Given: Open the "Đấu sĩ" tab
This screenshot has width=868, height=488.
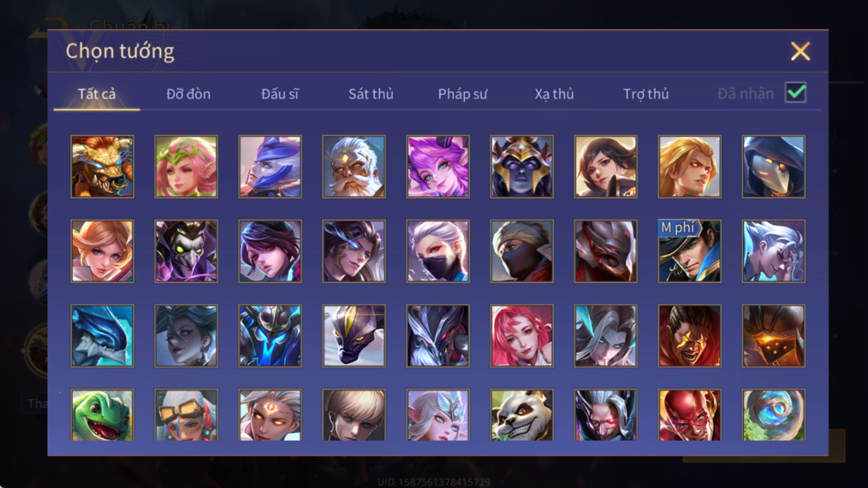Looking at the screenshot, I should [x=280, y=94].
